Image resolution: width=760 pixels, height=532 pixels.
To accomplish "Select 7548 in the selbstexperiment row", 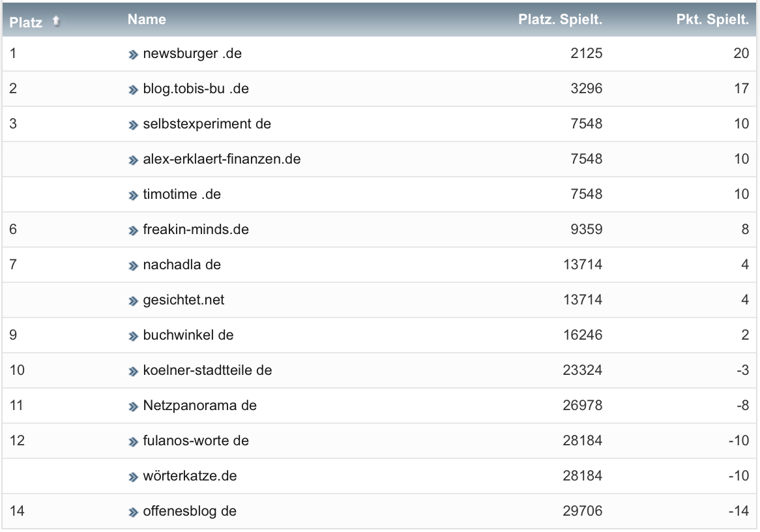I will coord(587,124).
